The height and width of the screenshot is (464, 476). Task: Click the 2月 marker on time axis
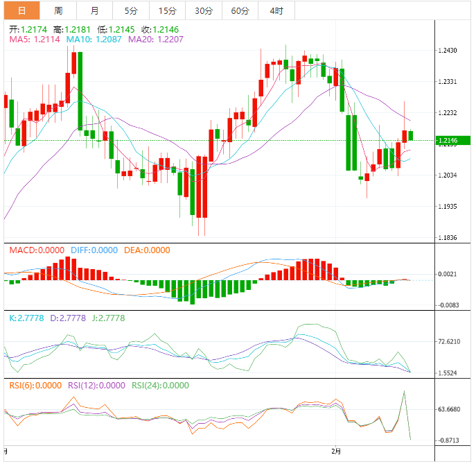click(x=337, y=451)
